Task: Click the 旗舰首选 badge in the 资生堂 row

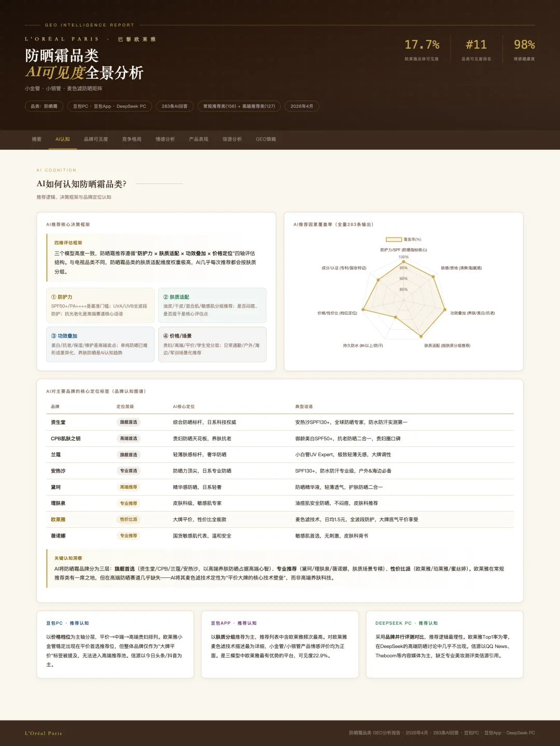Action: (129, 423)
